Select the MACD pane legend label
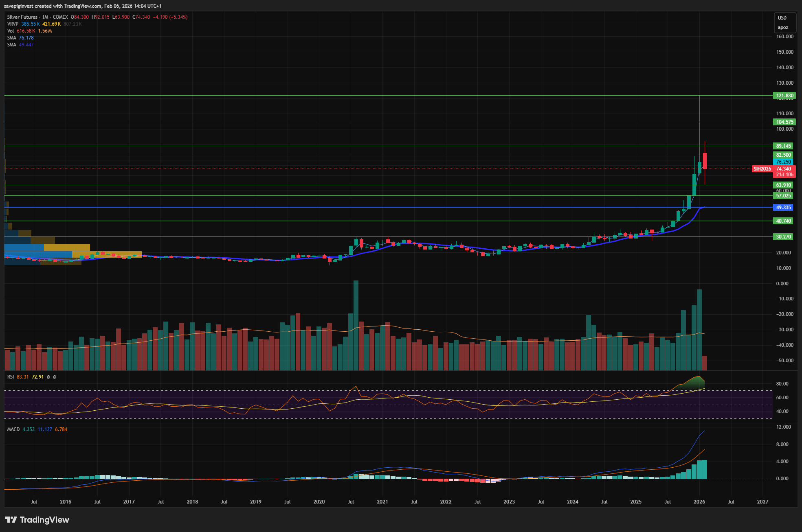The image size is (802, 532). coord(13,429)
